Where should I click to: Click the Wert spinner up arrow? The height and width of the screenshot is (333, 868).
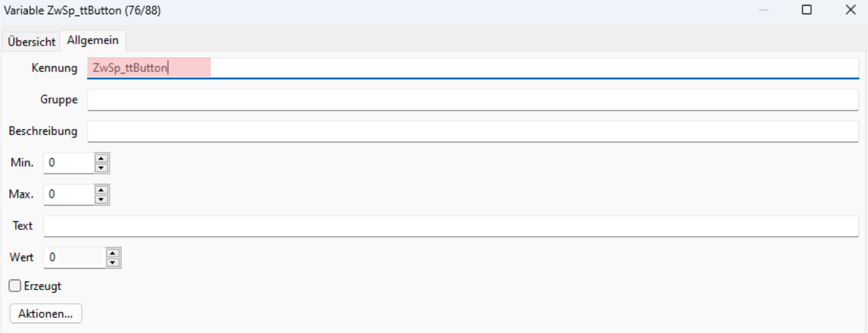tap(113, 253)
